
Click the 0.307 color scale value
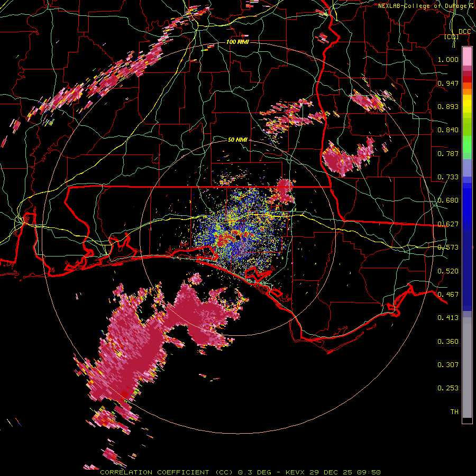(448, 364)
